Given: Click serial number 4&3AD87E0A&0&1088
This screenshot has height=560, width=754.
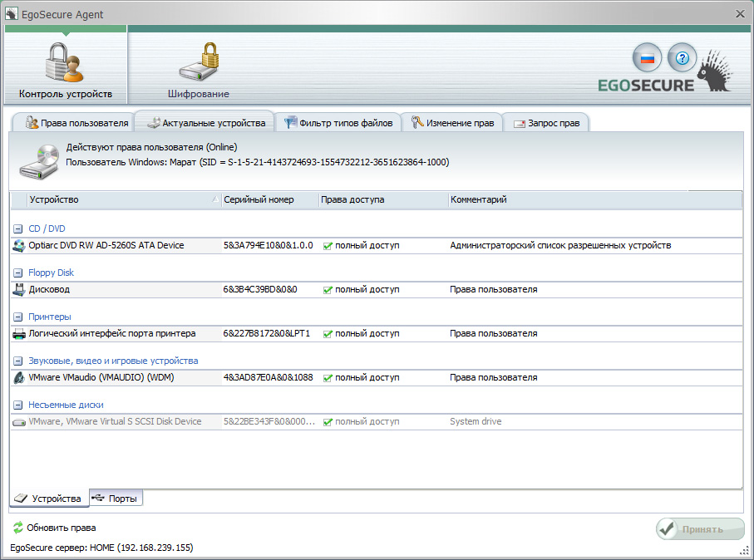Looking at the screenshot, I should point(268,377).
